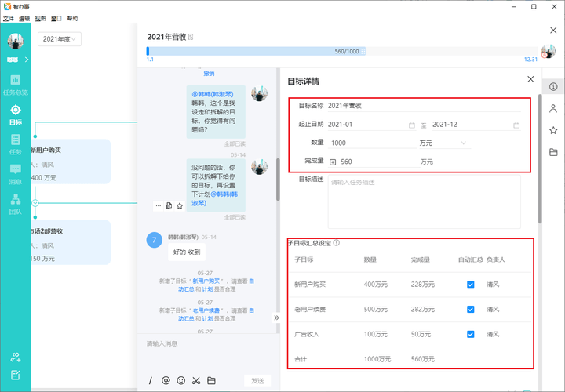This screenshot has width=565, height=392.
Task: Open the 文件 menu
Action: [9, 17]
